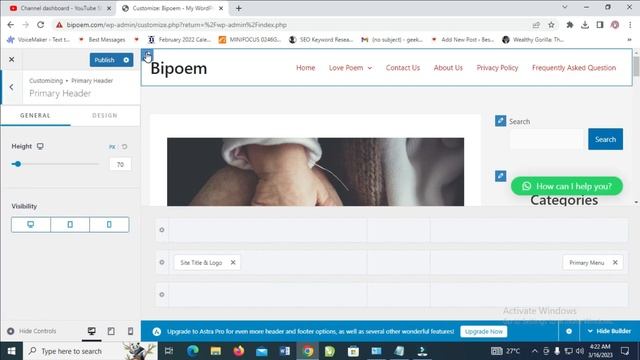Open the Privacy Policy menu link
The image size is (640, 360).
(497, 68)
